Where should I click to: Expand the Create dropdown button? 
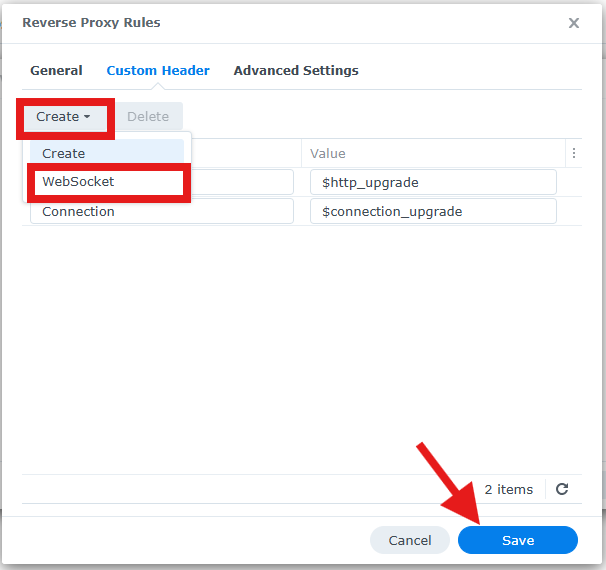click(65, 117)
